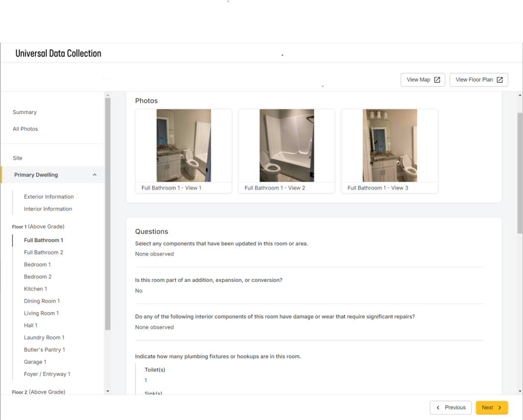Open Exterior Information
Image resolution: width=523 pixels, height=420 pixels.
click(49, 197)
